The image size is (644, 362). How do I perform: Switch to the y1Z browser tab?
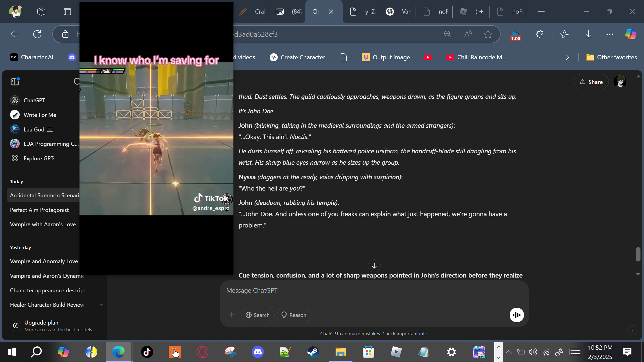point(362,12)
